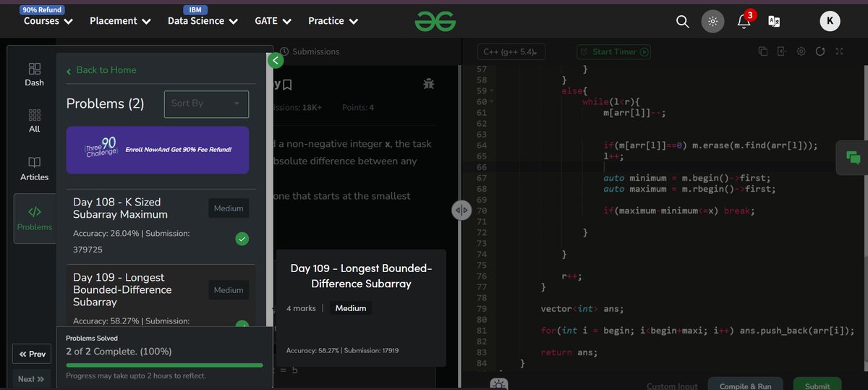Open the Sort By dropdown

pos(206,103)
